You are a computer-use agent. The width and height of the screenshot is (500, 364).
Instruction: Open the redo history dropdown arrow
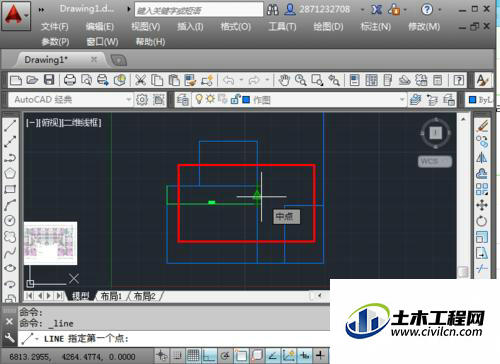click(267, 80)
